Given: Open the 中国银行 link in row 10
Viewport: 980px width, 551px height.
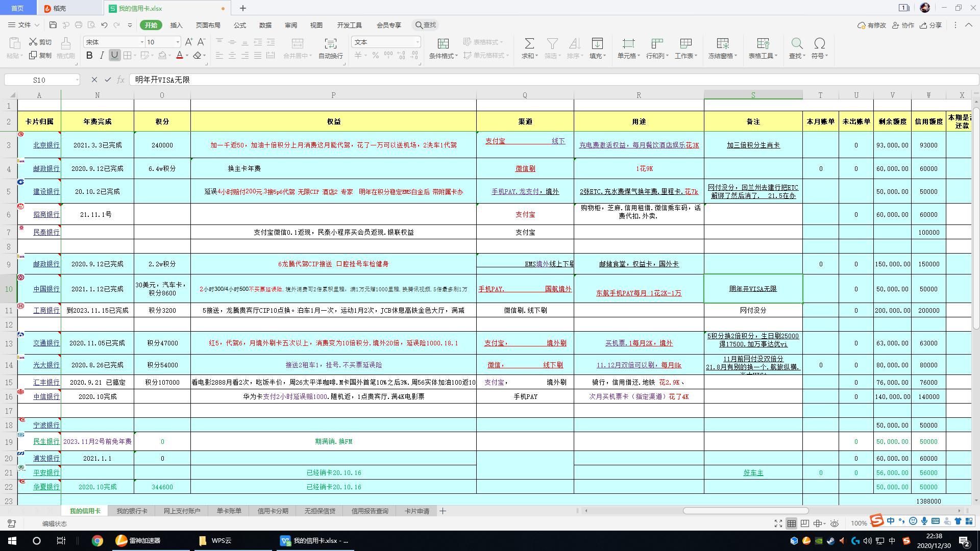Looking at the screenshot, I should [46, 289].
